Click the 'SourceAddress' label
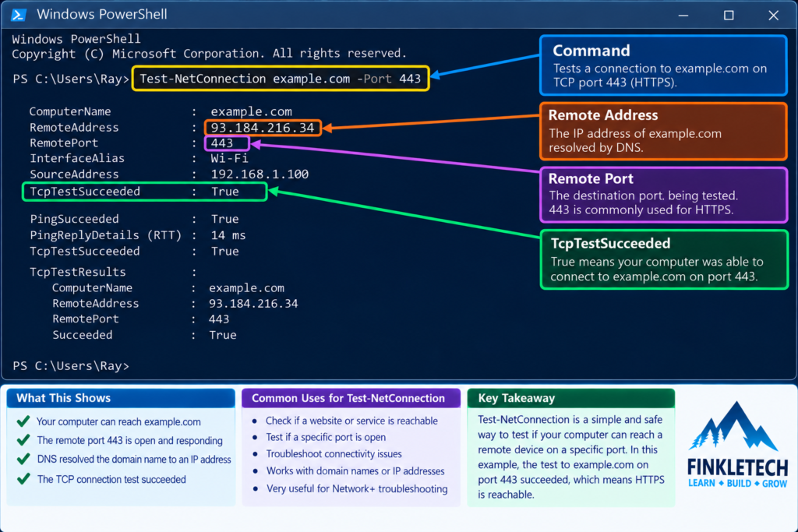798x532 pixels. [74, 174]
